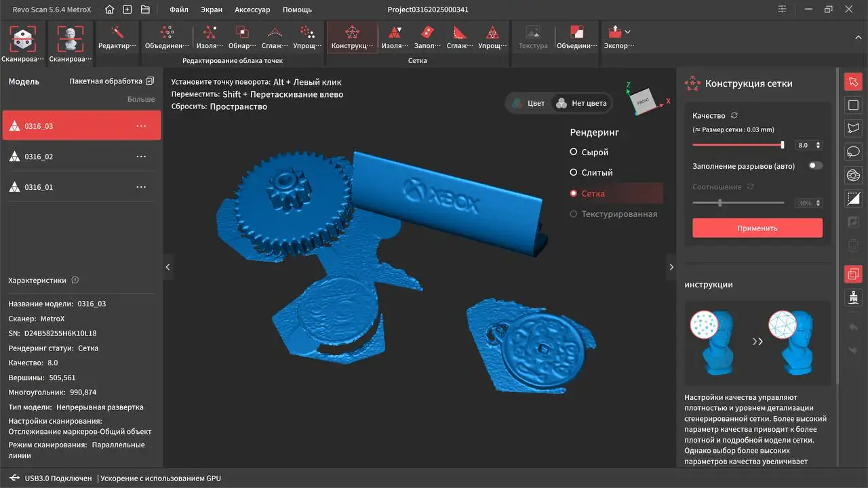868x488 pixels.
Task: Activate the arrow pointer selection tool
Action: (853, 82)
